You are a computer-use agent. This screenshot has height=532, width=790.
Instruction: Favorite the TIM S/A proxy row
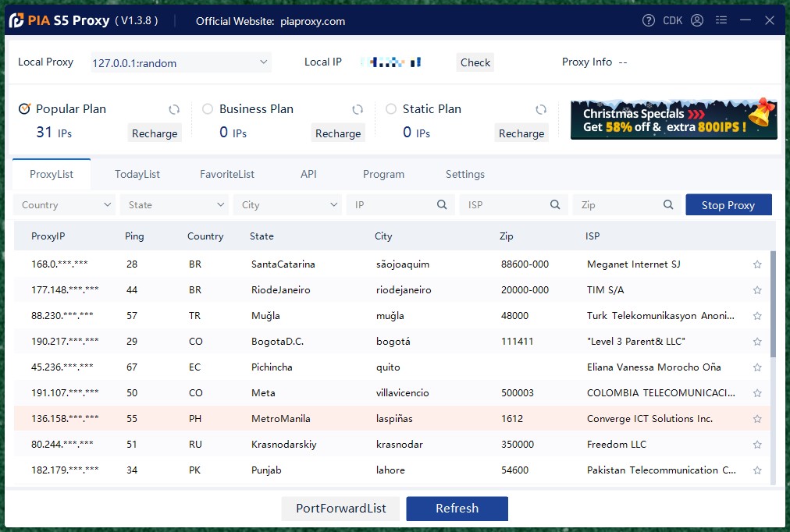point(757,290)
